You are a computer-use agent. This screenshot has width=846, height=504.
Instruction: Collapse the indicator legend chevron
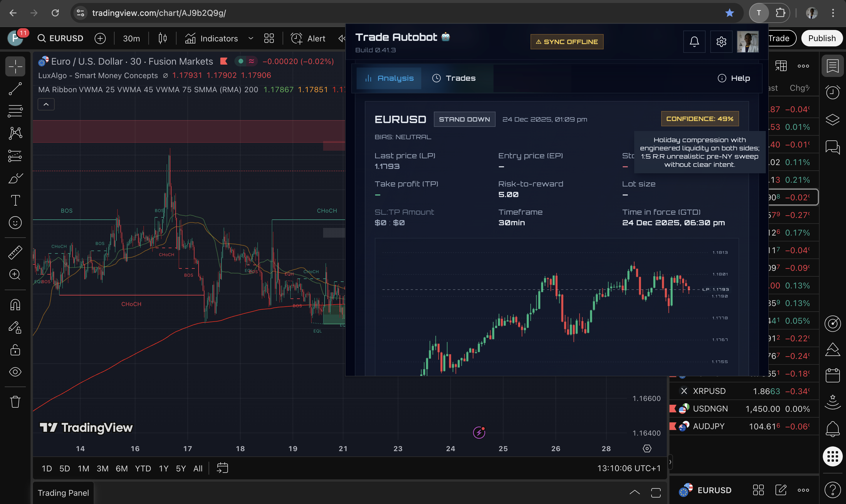pos(46,104)
